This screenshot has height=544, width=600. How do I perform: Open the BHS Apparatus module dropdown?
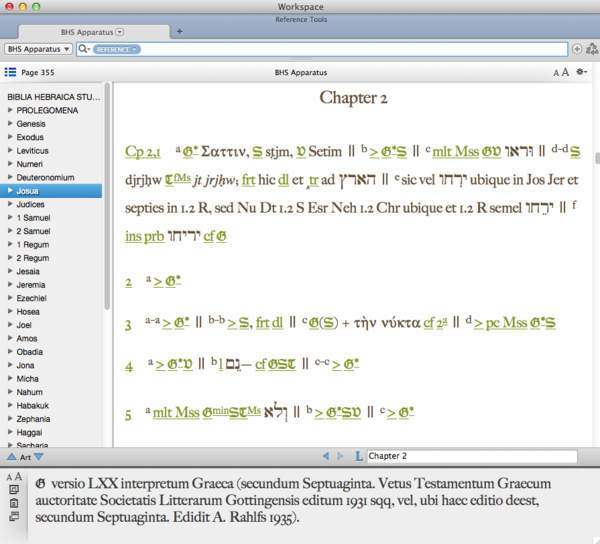click(x=38, y=49)
